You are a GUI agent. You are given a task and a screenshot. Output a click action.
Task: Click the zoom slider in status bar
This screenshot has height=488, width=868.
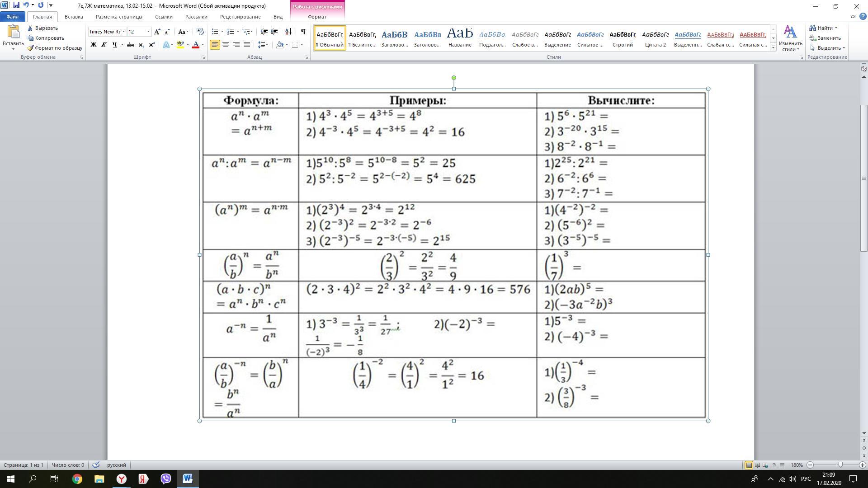pyautogui.click(x=840, y=465)
